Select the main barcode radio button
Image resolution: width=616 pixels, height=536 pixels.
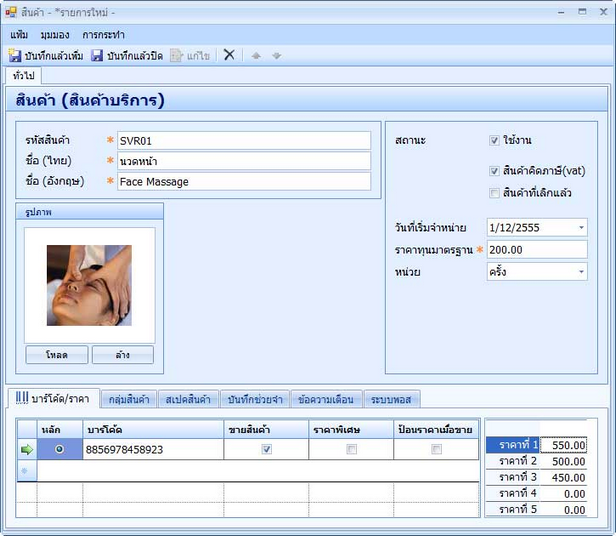point(59,450)
